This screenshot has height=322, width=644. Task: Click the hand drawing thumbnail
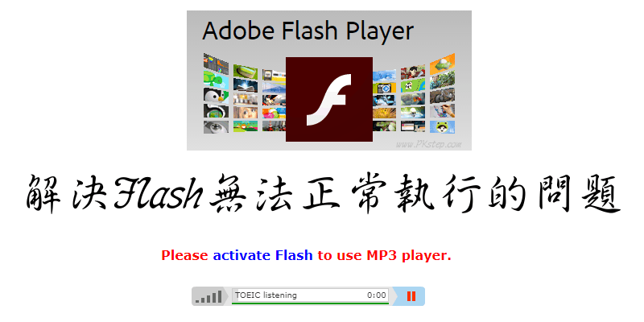click(x=442, y=111)
